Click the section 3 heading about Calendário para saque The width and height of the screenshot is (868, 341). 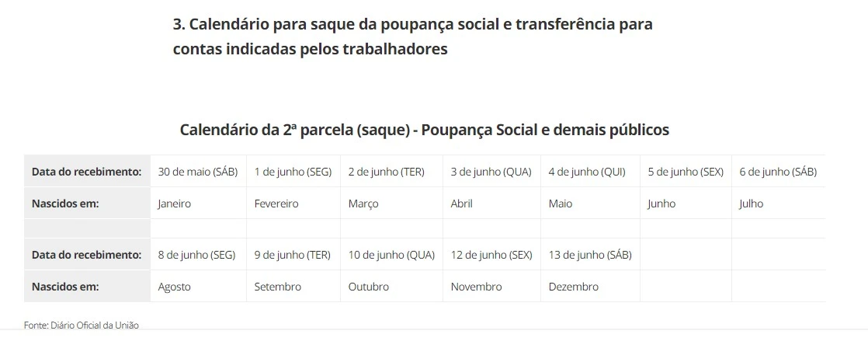412,36
